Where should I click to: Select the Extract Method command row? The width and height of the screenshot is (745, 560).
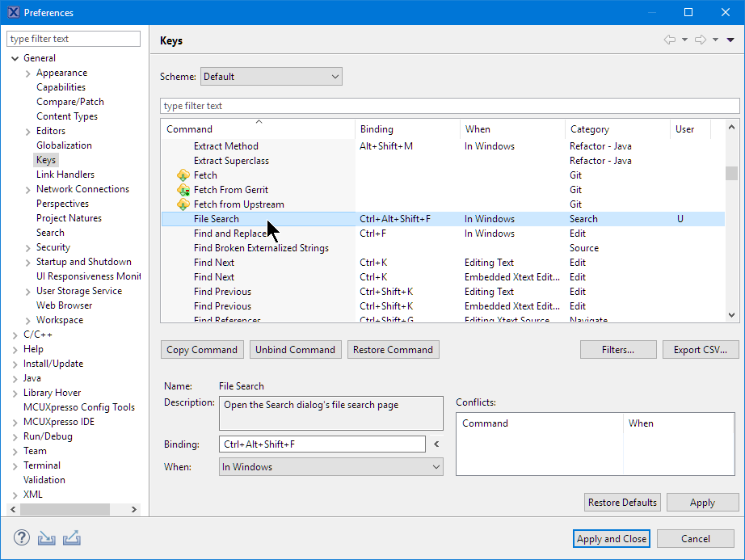coord(443,146)
